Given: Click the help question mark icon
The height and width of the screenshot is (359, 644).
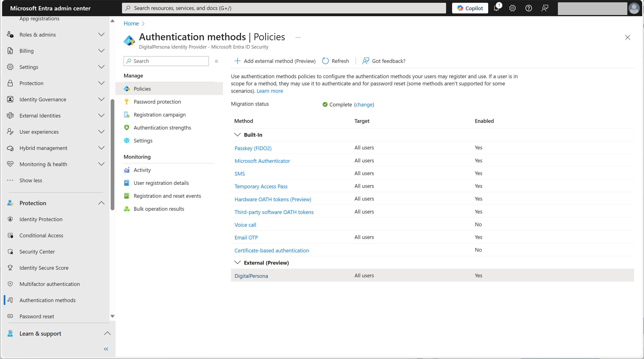Looking at the screenshot, I should click(528, 8).
